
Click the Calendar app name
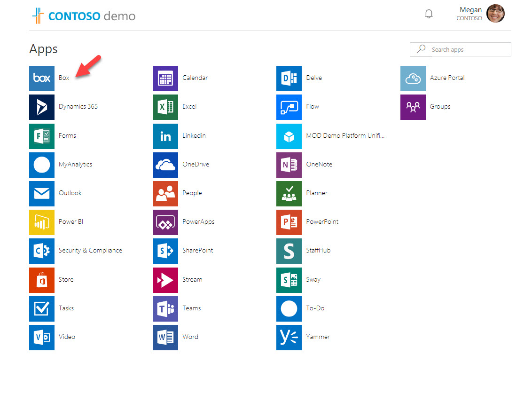pyautogui.click(x=195, y=78)
